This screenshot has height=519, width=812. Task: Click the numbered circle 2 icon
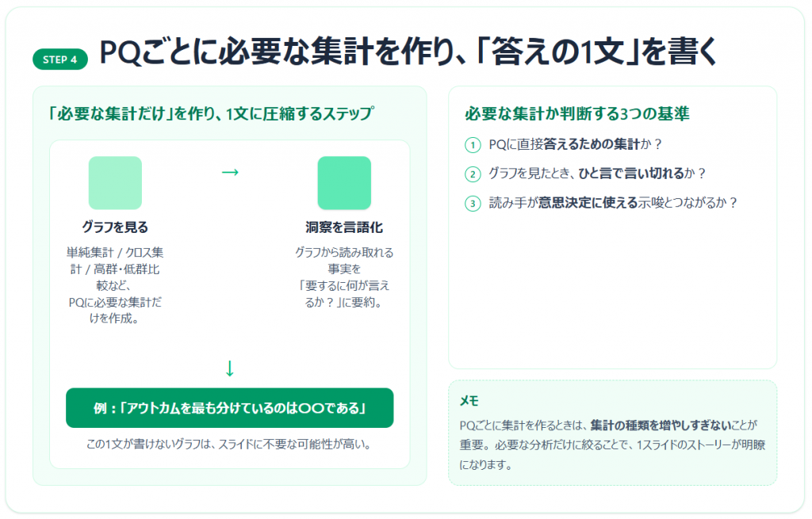[x=473, y=174]
